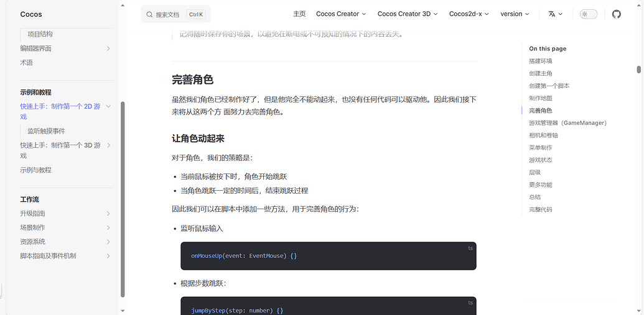
Task: Open the Cocos Creator dropdown menu
Action: pos(341,14)
